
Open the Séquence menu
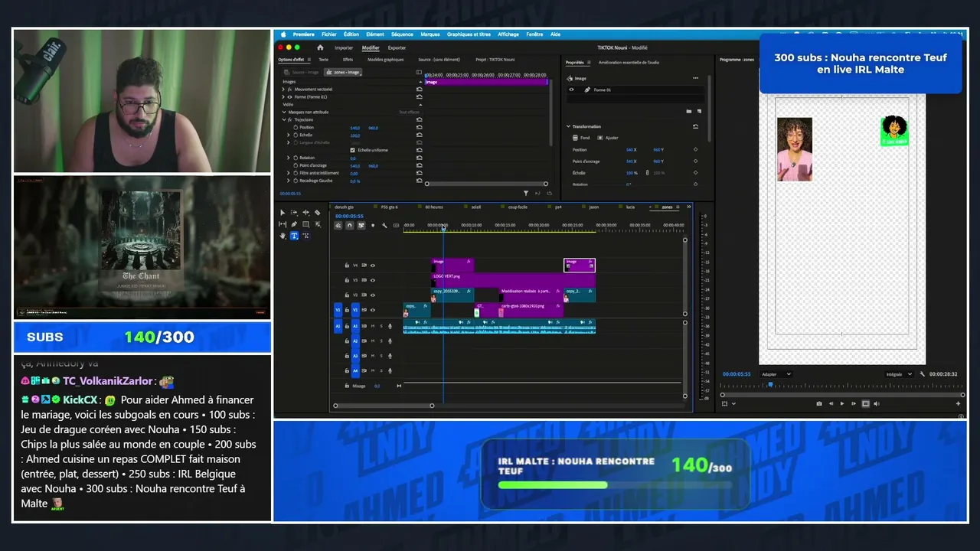[402, 34]
